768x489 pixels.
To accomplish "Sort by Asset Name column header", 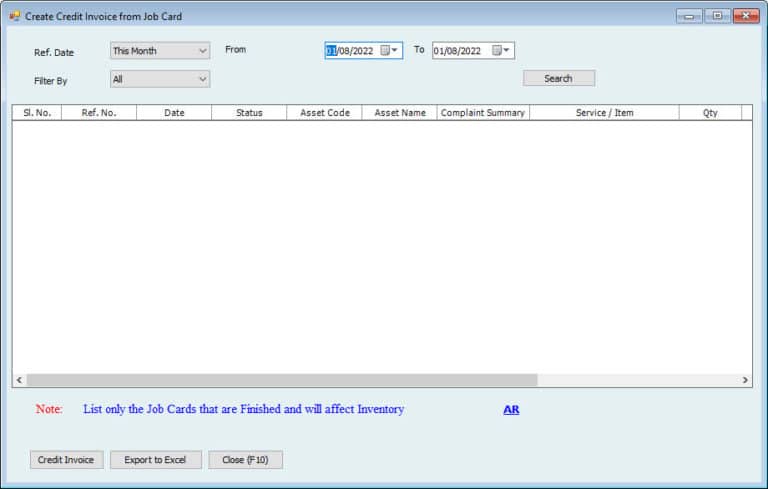I will click(399, 113).
